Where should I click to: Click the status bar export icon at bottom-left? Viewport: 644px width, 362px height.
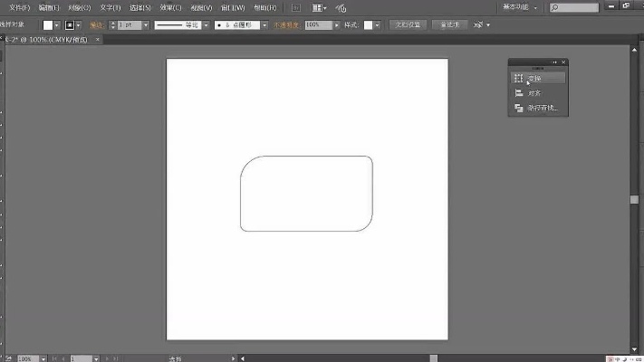point(9,358)
